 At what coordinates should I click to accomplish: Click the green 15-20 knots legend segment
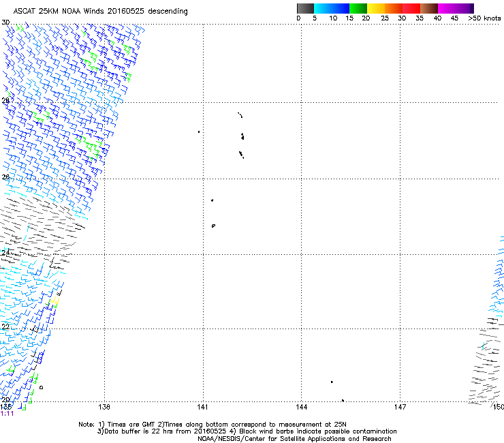click(x=358, y=8)
